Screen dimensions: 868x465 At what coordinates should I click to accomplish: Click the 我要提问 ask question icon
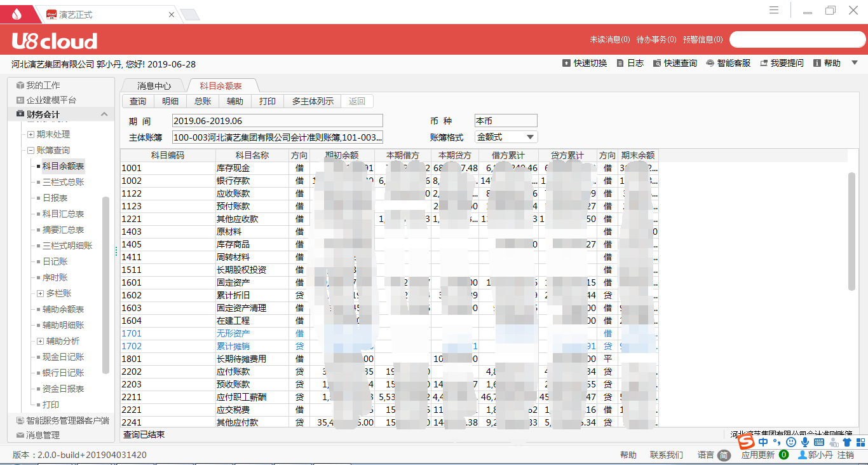point(763,64)
